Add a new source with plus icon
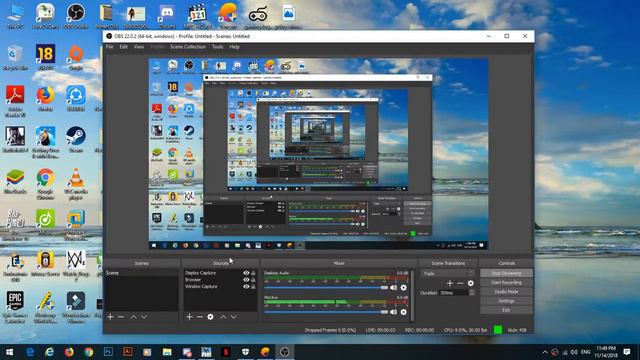This screenshot has width=640, height=360. (x=189, y=317)
